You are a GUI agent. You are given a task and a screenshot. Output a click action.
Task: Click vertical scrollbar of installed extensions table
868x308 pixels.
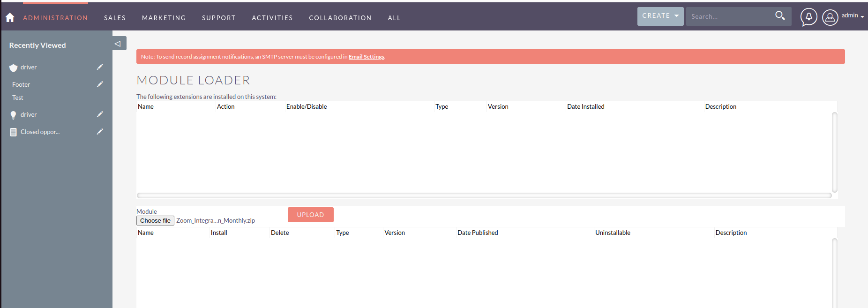tap(834, 152)
